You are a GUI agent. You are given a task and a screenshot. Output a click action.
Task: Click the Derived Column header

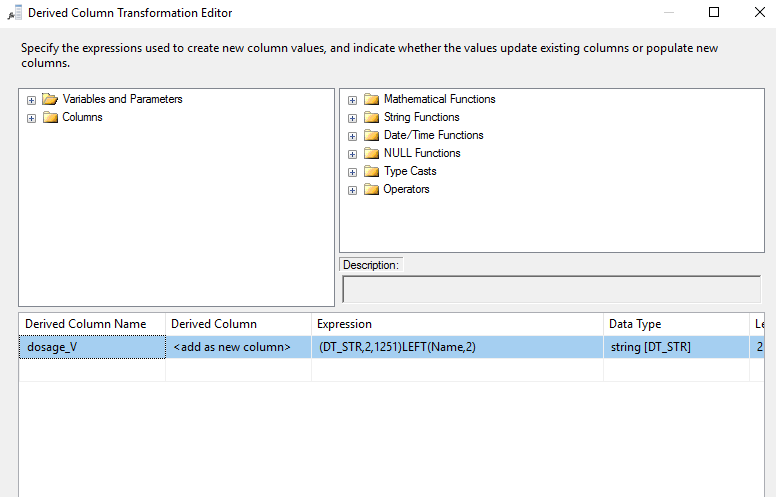[x=239, y=324]
